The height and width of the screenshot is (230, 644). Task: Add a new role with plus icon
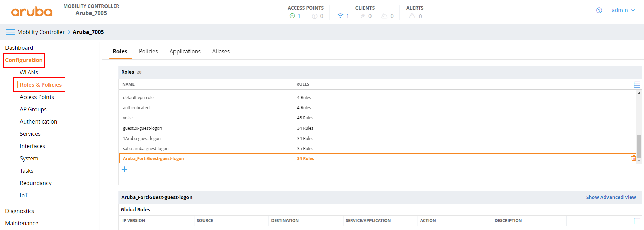coord(124,169)
